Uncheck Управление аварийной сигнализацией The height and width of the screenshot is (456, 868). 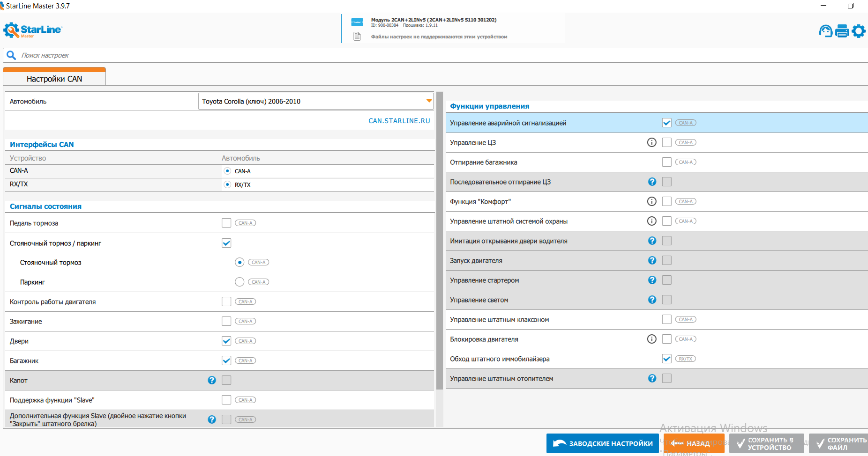666,123
